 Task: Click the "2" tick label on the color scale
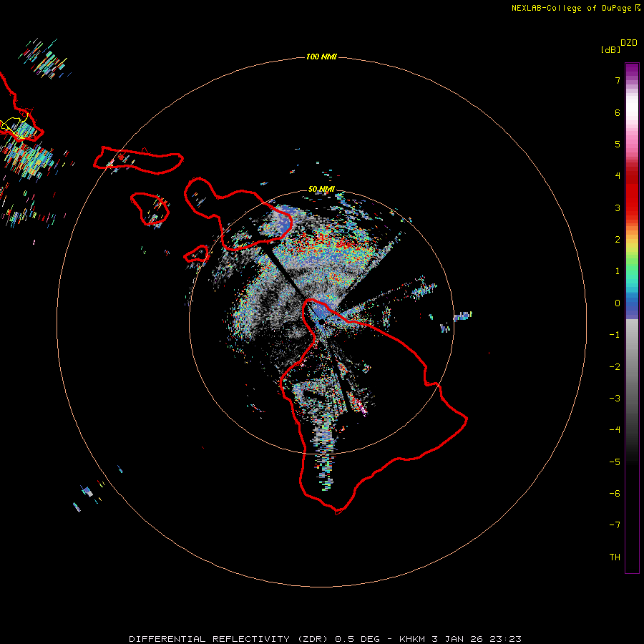click(618, 240)
